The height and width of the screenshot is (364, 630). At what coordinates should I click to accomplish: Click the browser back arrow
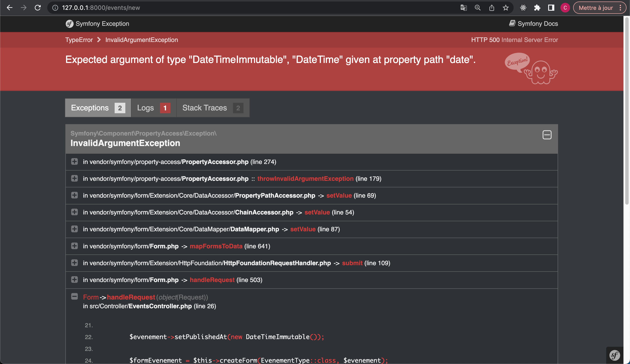tap(9, 8)
